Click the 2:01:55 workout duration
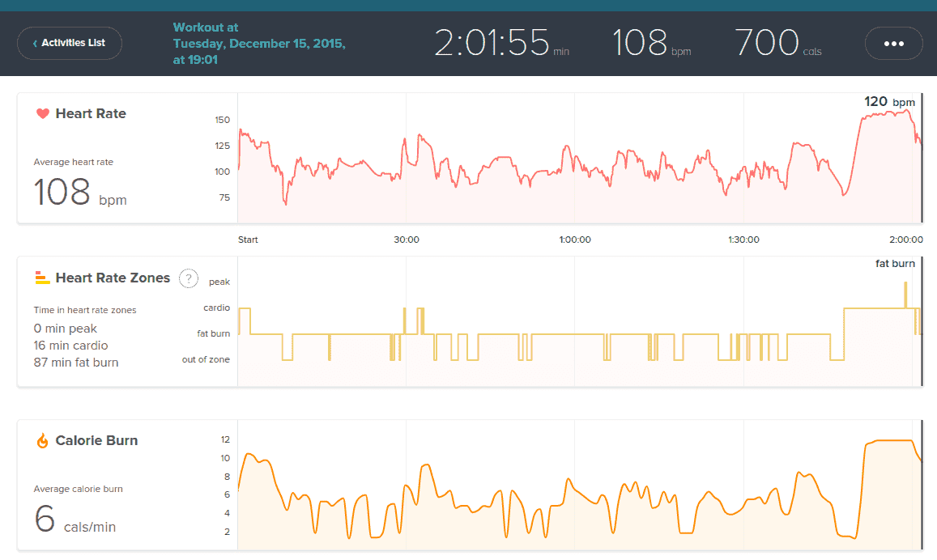The image size is (937, 560). [492, 43]
